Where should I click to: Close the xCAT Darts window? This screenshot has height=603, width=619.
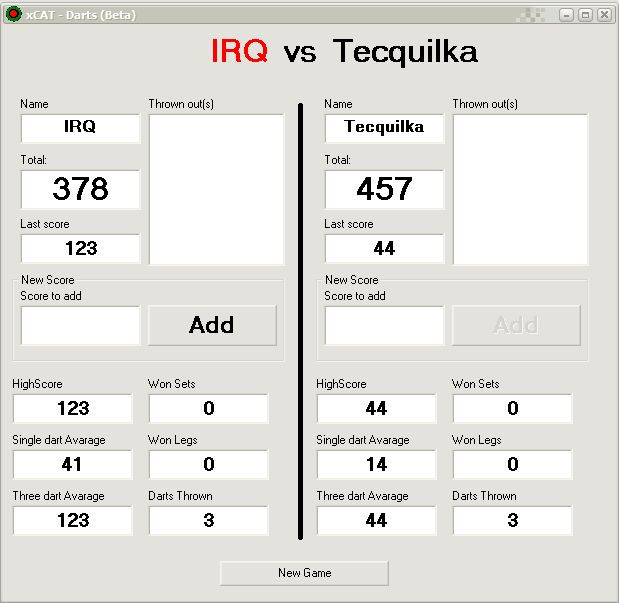(x=604, y=15)
